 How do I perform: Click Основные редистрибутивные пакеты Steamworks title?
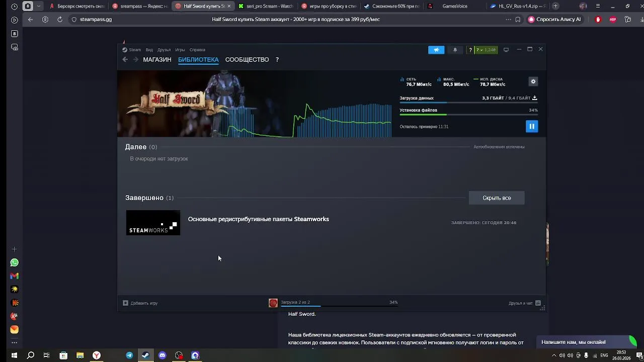259,219
